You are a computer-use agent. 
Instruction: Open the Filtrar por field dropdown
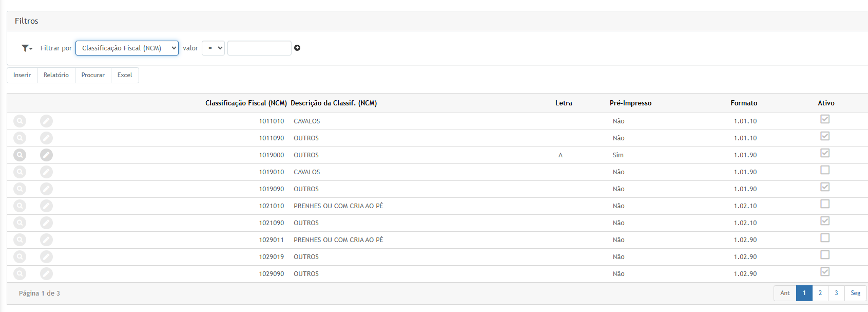point(127,48)
